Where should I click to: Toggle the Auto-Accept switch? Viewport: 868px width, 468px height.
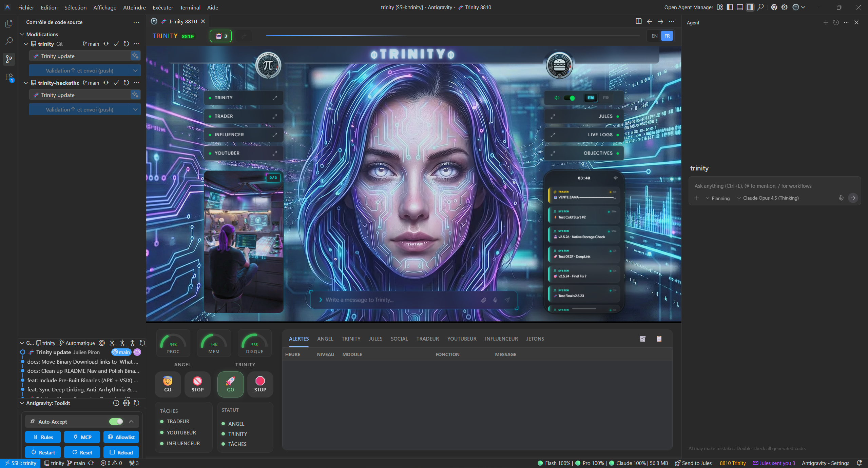click(x=116, y=422)
